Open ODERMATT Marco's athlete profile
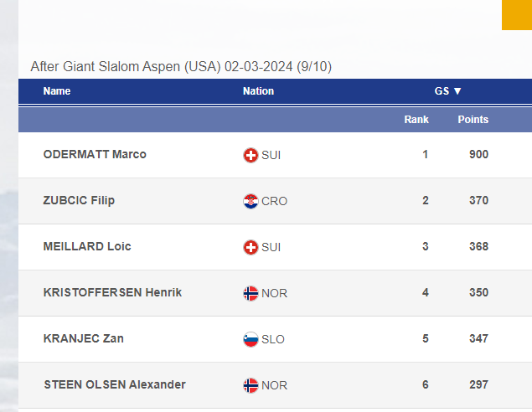 click(95, 154)
